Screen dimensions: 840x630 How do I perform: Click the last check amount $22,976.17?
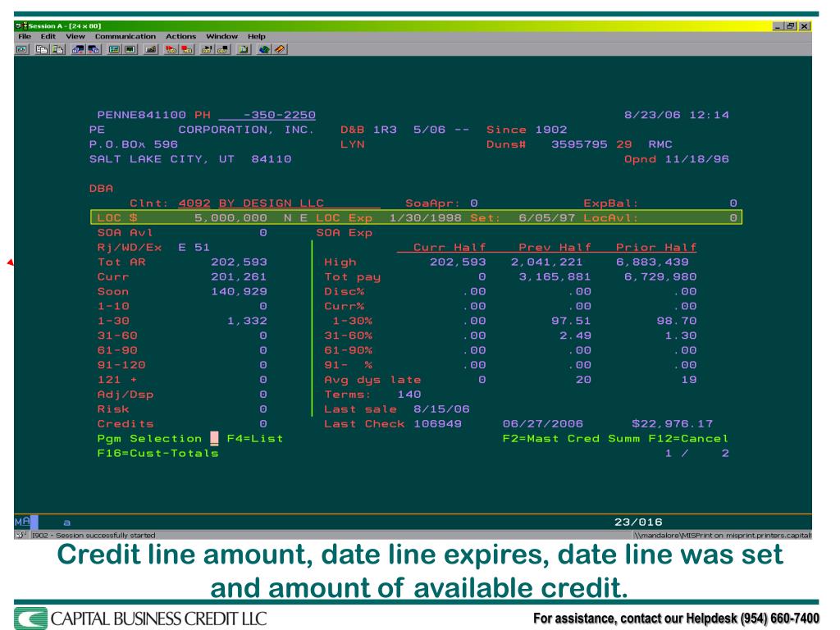click(673, 424)
